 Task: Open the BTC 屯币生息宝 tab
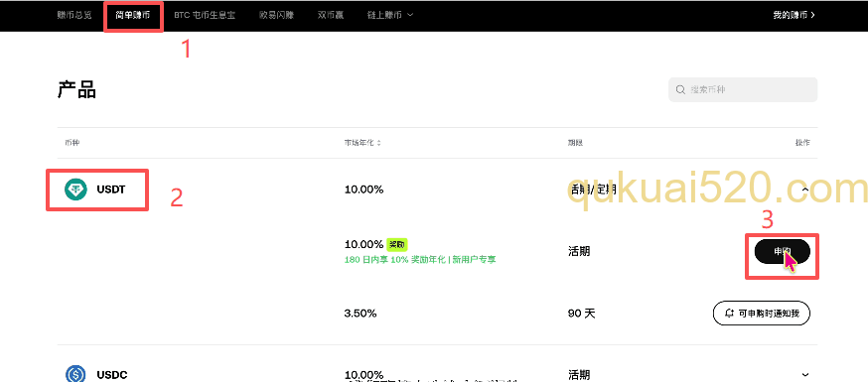[x=205, y=16]
